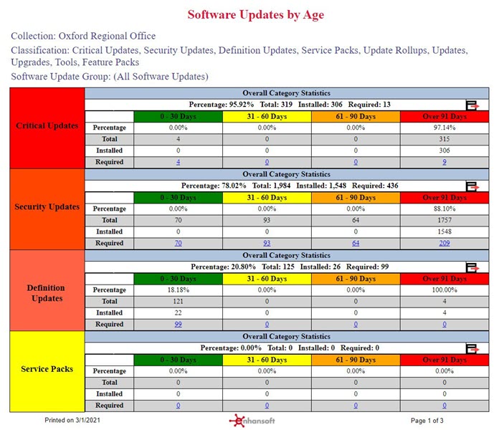Open Security Updates Required link 70
504x430 pixels.
click(x=178, y=243)
